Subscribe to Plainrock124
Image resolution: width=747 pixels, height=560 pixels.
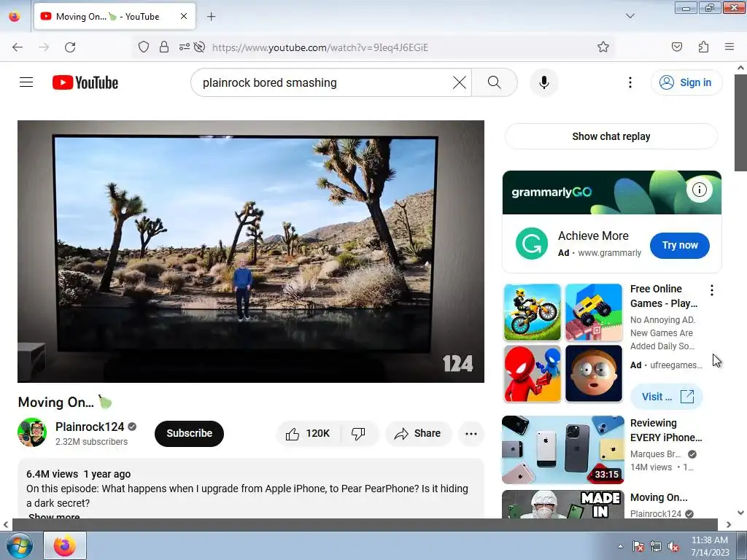pos(189,433)
